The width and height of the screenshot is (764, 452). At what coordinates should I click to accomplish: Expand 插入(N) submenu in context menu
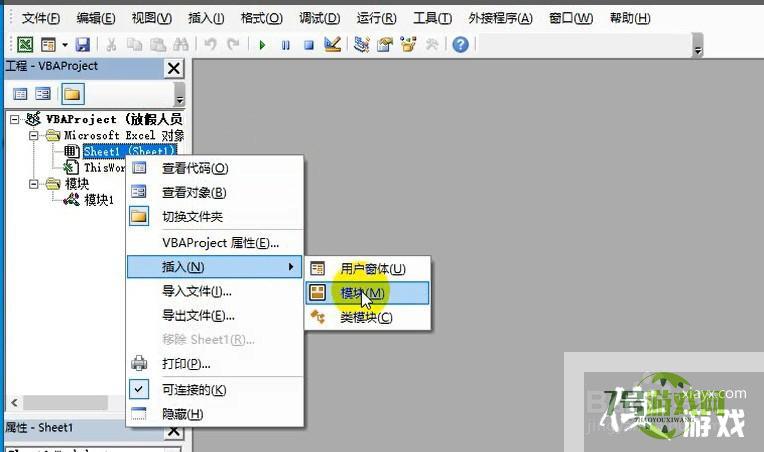(x=215, y=267)
